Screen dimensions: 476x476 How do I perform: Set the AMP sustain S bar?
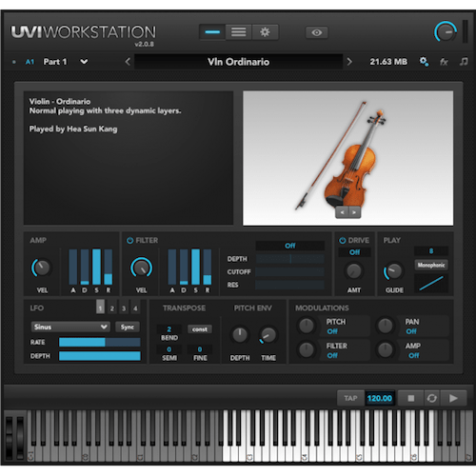[x=96, y=267]
